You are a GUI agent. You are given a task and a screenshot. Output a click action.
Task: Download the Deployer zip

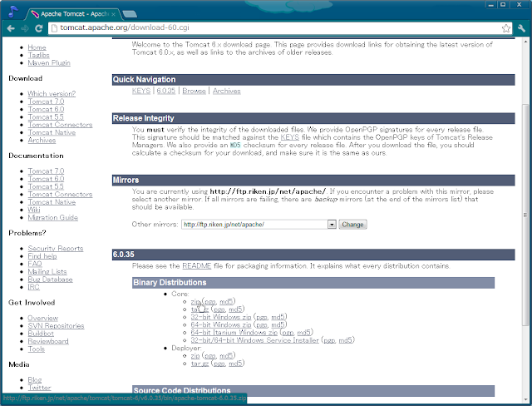point(195,356)
